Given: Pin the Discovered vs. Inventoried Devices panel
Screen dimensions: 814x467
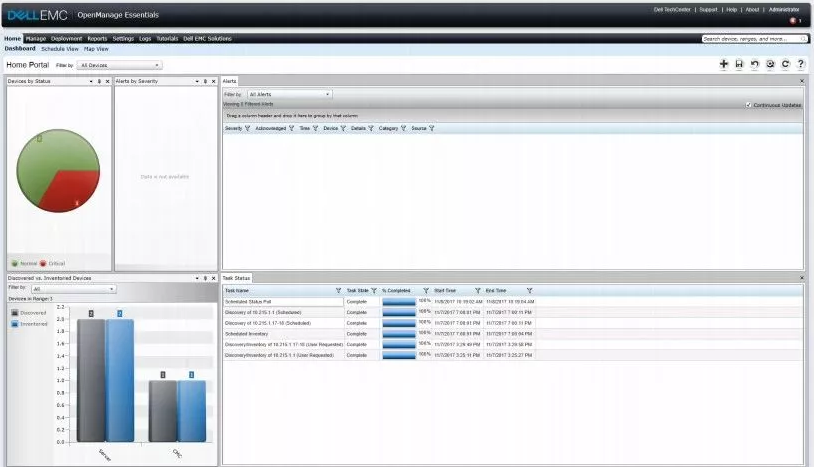Looking at the screenshot, I should pyautogui.click(x=205, y=278).
